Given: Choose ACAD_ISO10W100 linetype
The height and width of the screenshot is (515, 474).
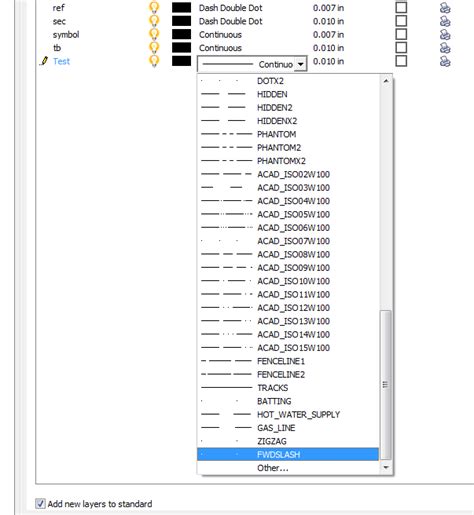Looking at the screenshot, I should [288, 281].
